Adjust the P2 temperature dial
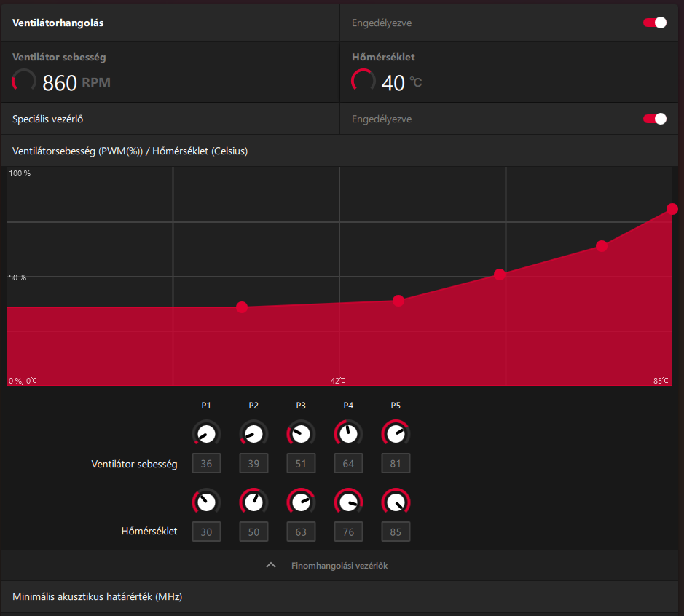Viewport: 684px width, 616px height. point(253,502)
